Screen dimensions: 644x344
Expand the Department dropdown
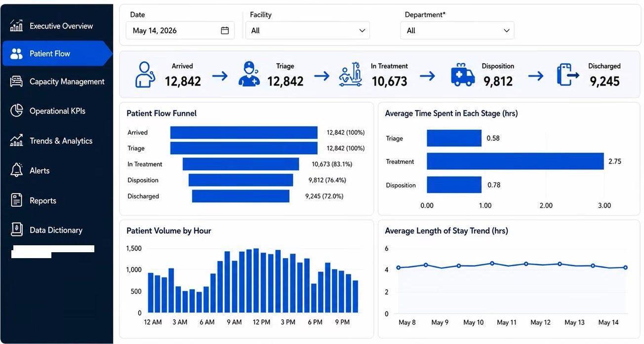point(457,31)
